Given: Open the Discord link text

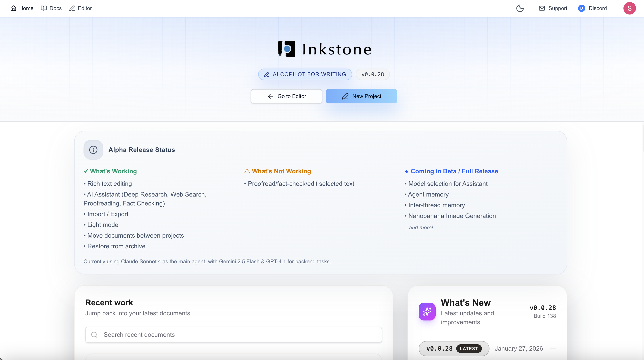Looking at the screenshot, I should coord(598,8).
